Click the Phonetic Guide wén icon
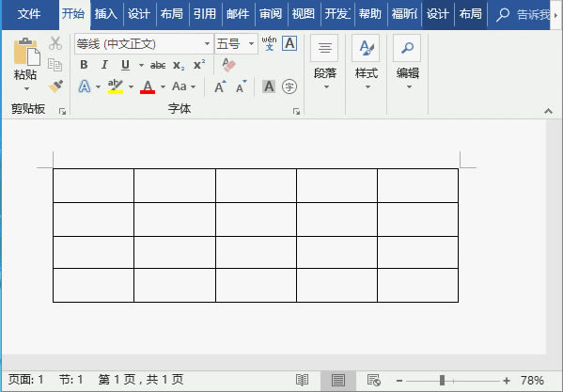Screen dimensions: 563x392 [x=270, y=43]
